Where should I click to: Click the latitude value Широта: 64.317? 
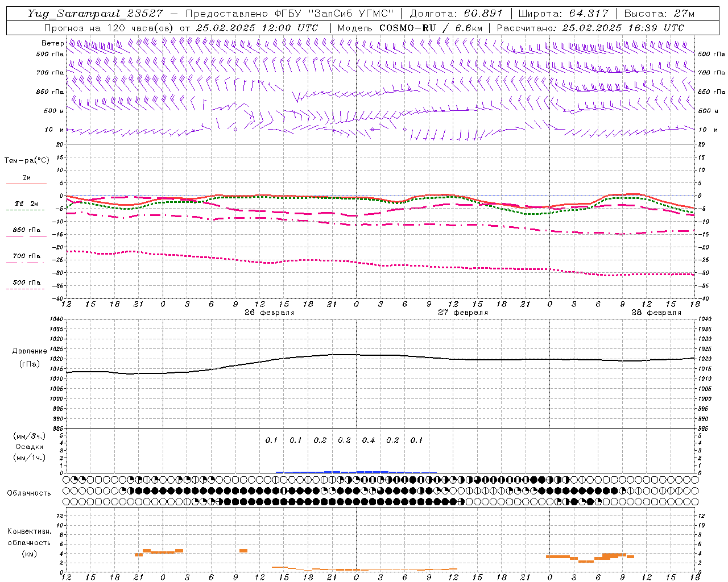(564, 14)
